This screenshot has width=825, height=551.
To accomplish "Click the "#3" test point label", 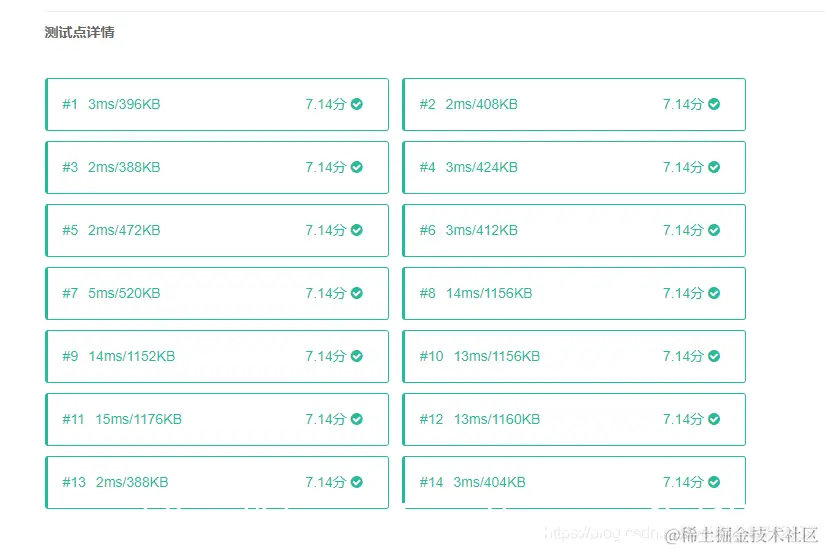I will pos(70,167).
